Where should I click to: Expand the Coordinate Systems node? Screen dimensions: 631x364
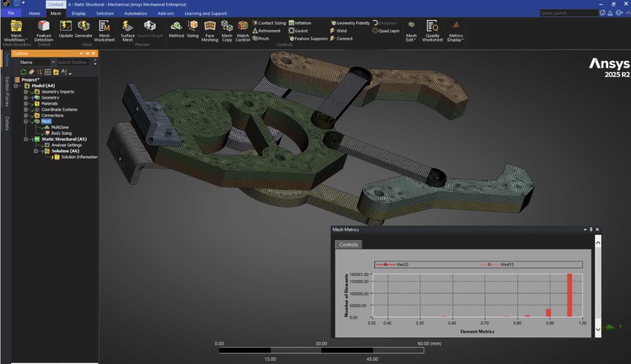[x=26, y=110]
